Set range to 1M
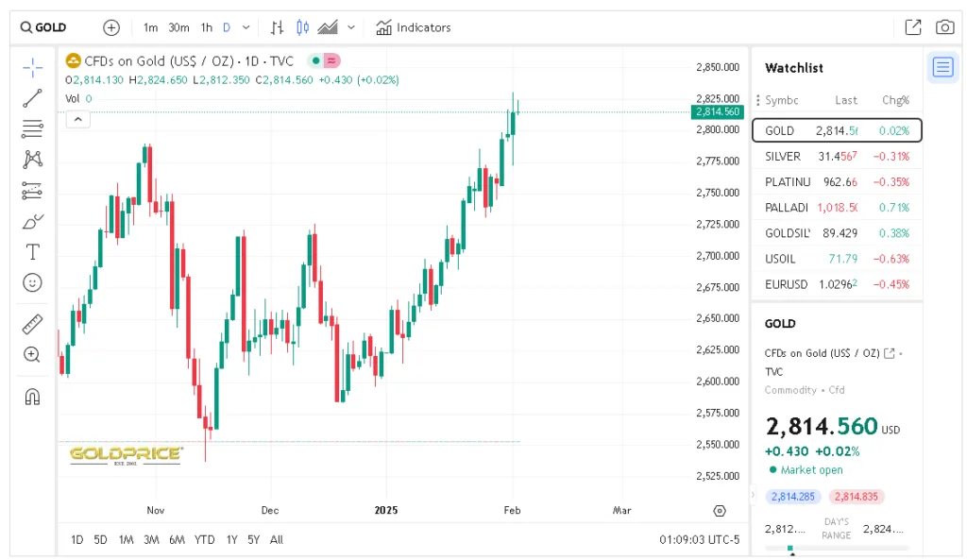The width and height of the screenshot is (967, 560). [x=126, y=539]
